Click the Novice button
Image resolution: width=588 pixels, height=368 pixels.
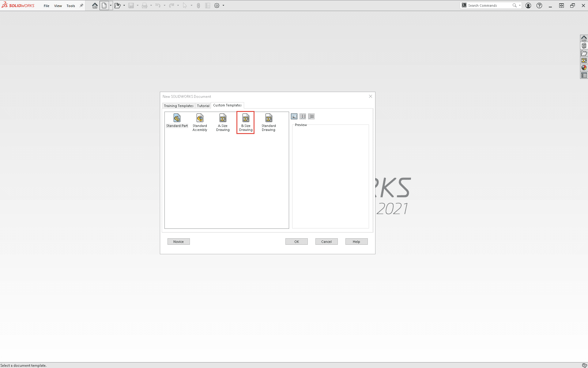coord(178,241)
